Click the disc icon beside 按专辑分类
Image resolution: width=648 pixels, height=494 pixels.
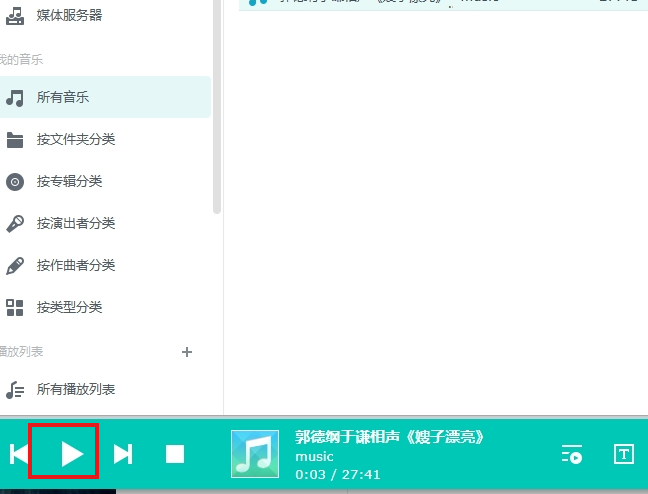[x=15, y=182]
